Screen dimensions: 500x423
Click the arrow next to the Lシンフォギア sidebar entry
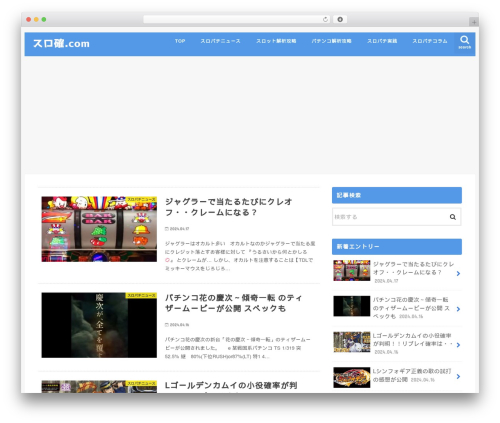click(458, 376)
